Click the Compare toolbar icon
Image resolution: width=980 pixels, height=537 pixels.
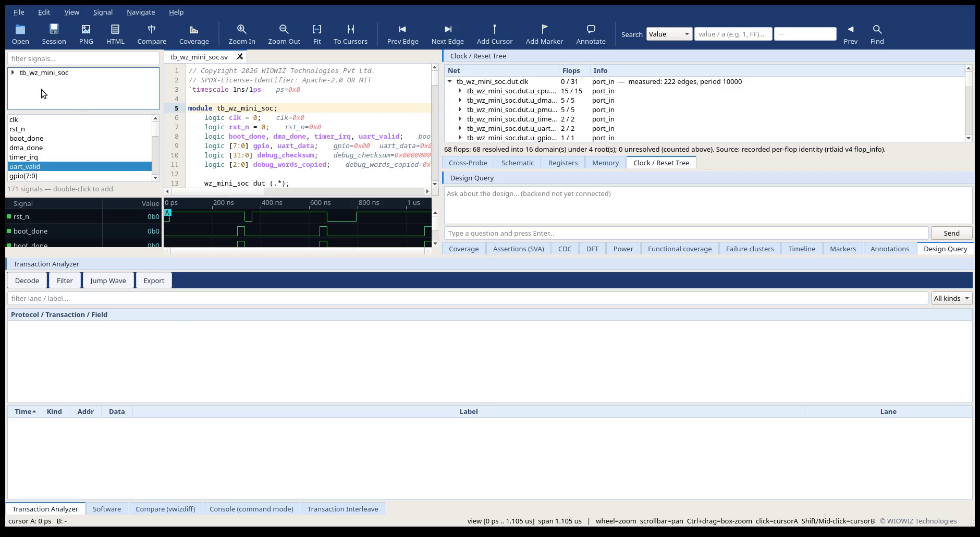152,34
